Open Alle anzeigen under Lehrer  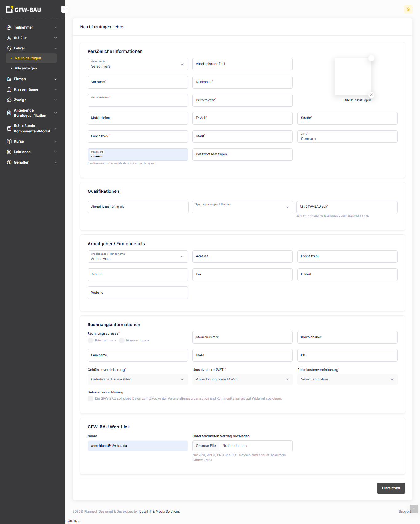tap(26, 68)
